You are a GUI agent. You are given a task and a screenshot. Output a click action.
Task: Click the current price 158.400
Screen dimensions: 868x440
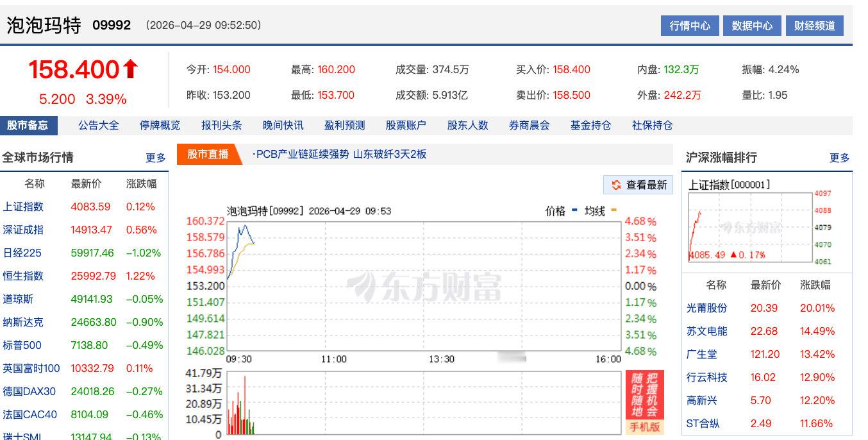coord(74,69)
